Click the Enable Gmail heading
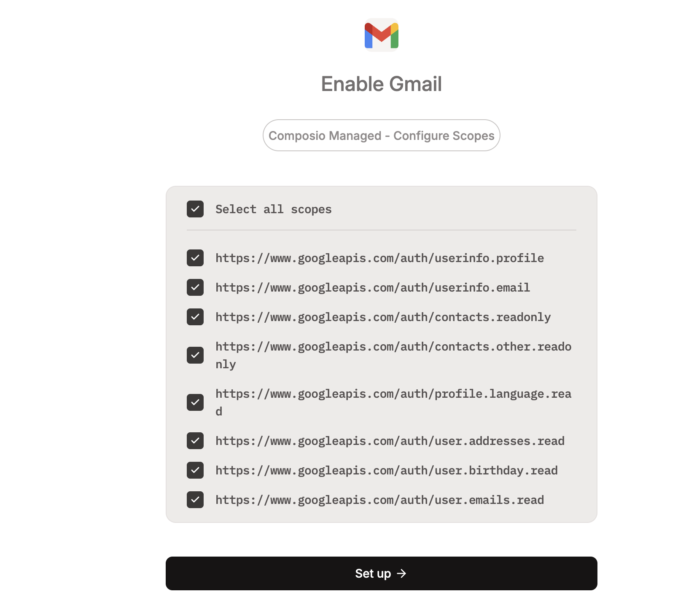This screenshot has height=616, width=694. 381,84
